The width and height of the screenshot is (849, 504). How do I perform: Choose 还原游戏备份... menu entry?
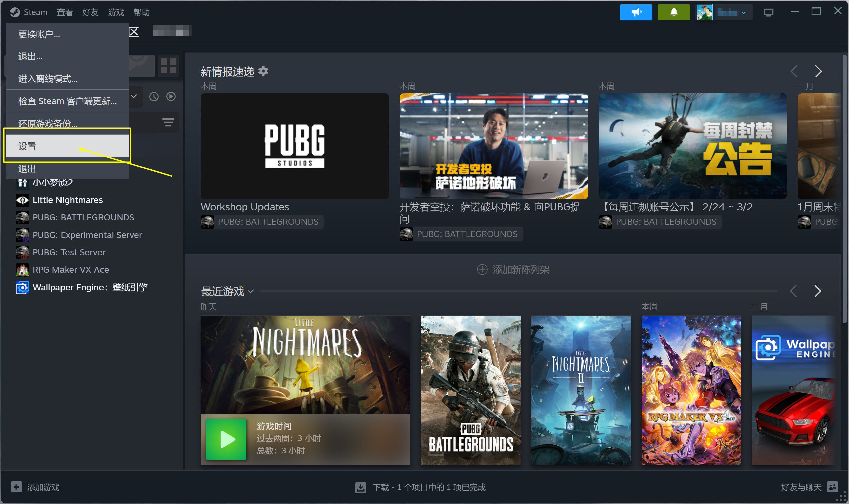[68, 123]
